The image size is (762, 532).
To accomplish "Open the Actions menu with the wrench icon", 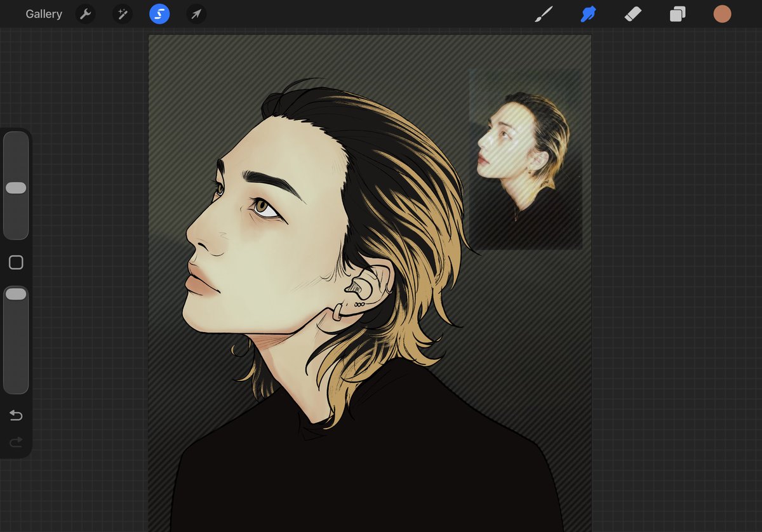I will pos(85,13).
